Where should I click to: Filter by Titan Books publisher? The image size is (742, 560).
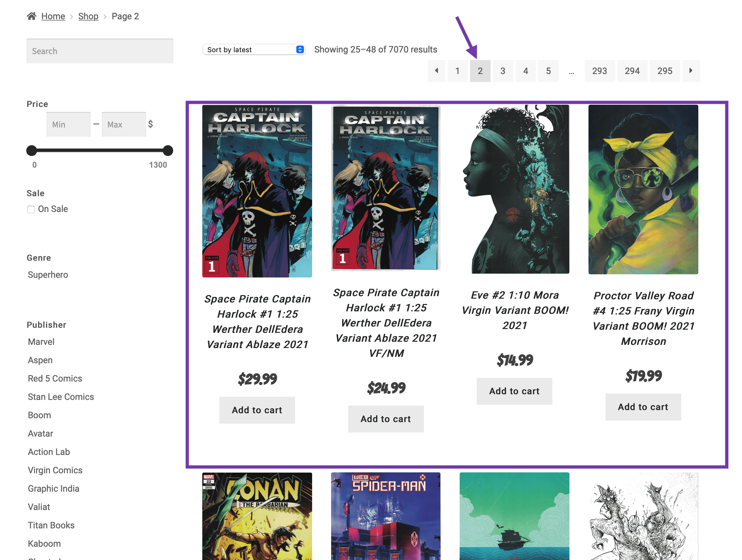tap(51, 525)
